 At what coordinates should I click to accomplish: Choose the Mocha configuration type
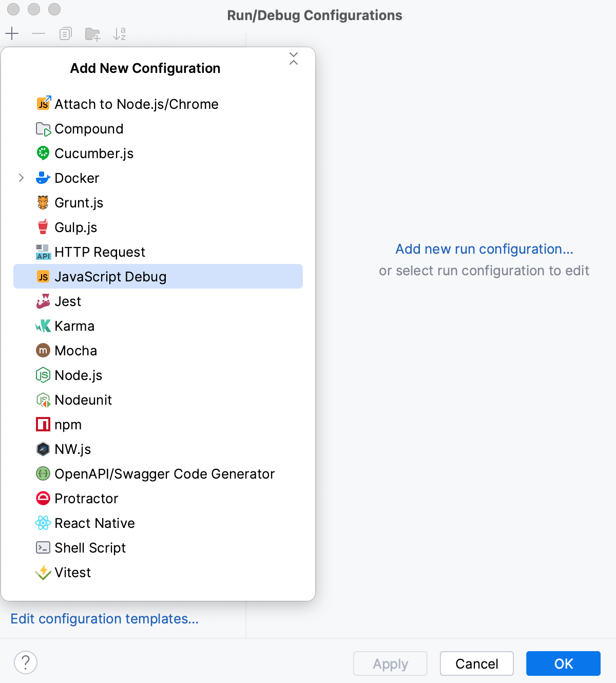tap(75, 350)
